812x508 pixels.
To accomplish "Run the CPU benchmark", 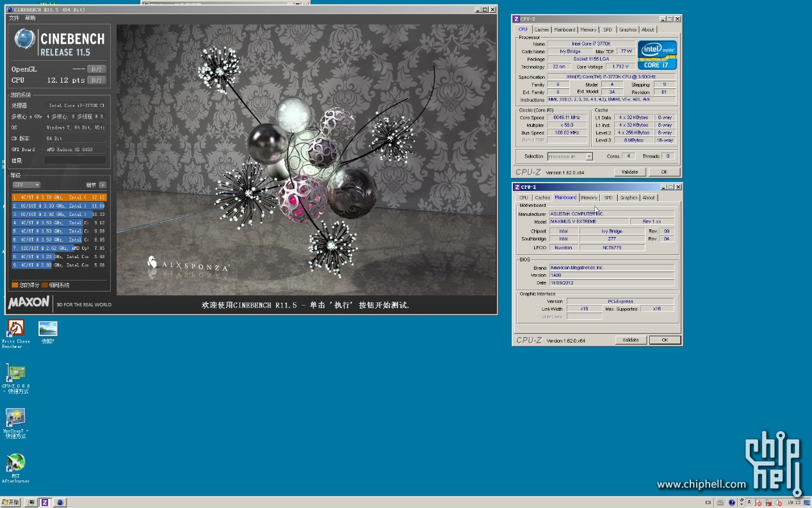I will [x=96, y=80].
